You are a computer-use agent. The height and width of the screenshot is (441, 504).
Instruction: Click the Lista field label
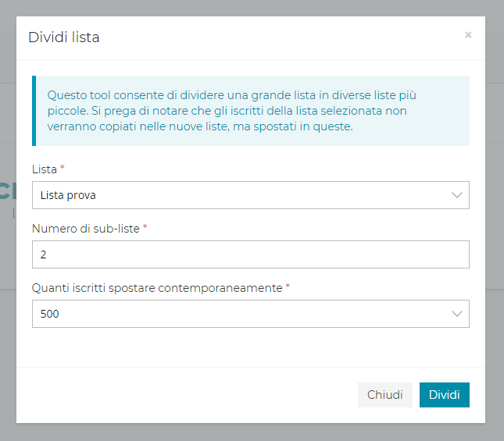click(x=45, y=169)
